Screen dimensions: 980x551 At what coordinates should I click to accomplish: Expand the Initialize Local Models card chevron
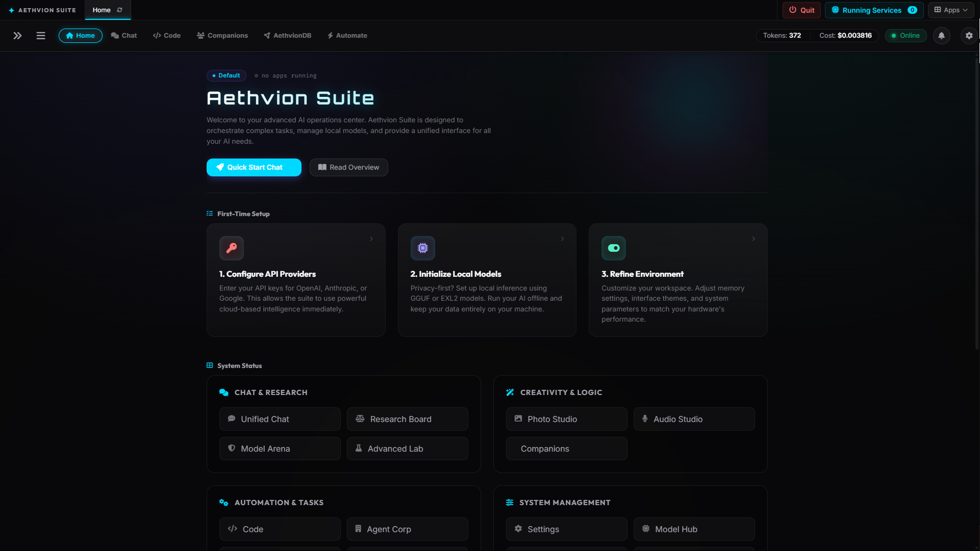pos(562,239)
